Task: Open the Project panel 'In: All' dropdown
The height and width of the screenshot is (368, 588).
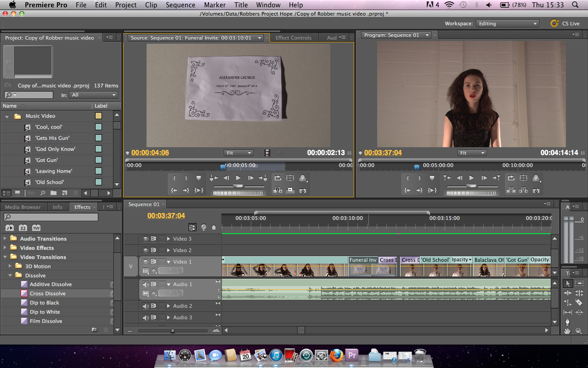Action: 93,95
